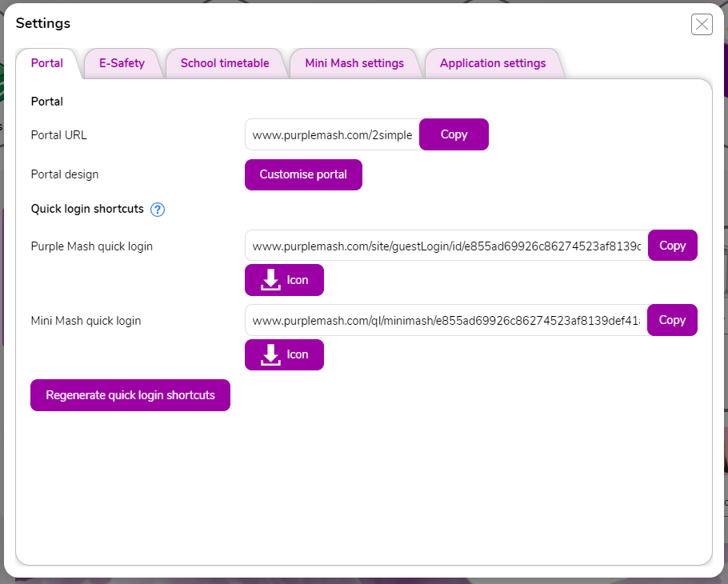728x584 pixels.
Task: Focus the Purple Mash quick login URL field
Action: coord(446,246)
